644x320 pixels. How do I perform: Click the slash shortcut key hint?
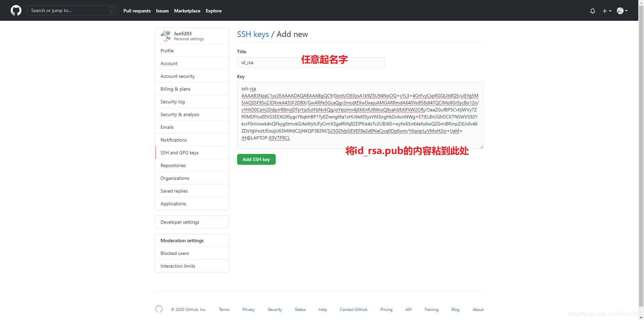pos(112,10)
